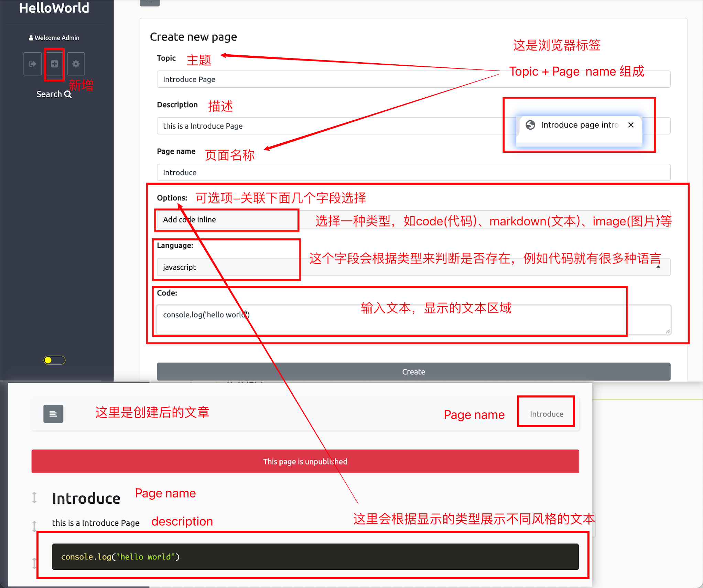Click the logout icon in sidebar
Viewport: 703px width, 588px height.
pos(33,64)
